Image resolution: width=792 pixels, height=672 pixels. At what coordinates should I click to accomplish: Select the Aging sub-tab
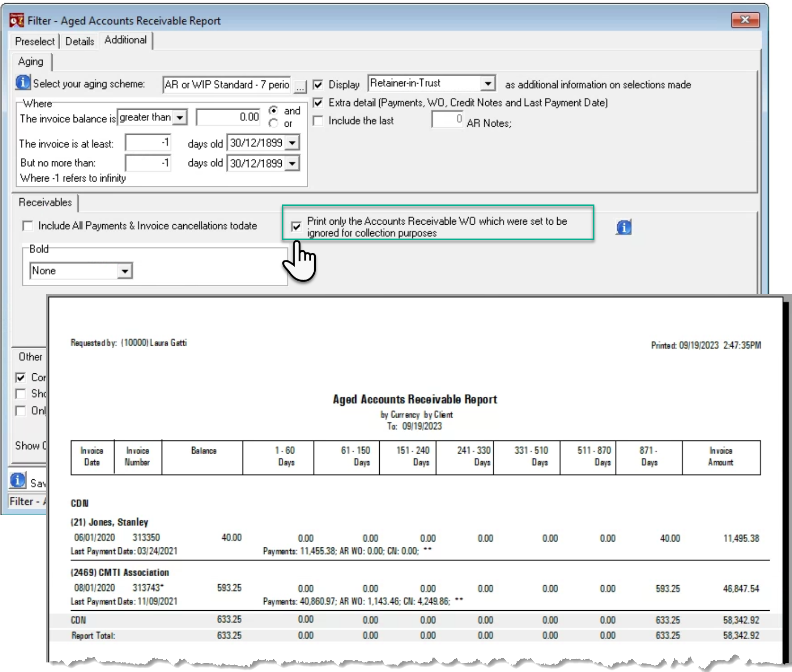click(x=31, y=61)
